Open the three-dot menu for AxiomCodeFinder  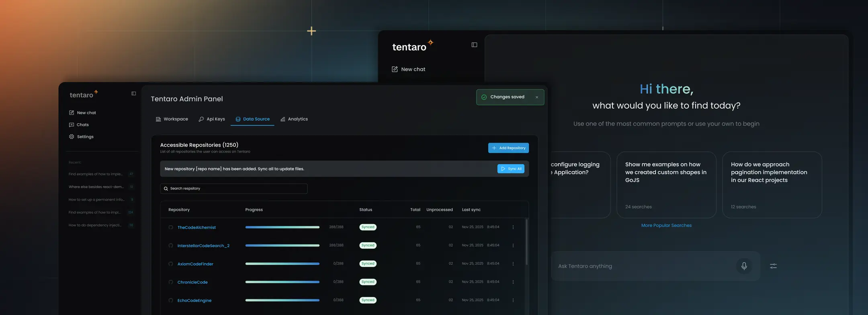pos(513,264)
